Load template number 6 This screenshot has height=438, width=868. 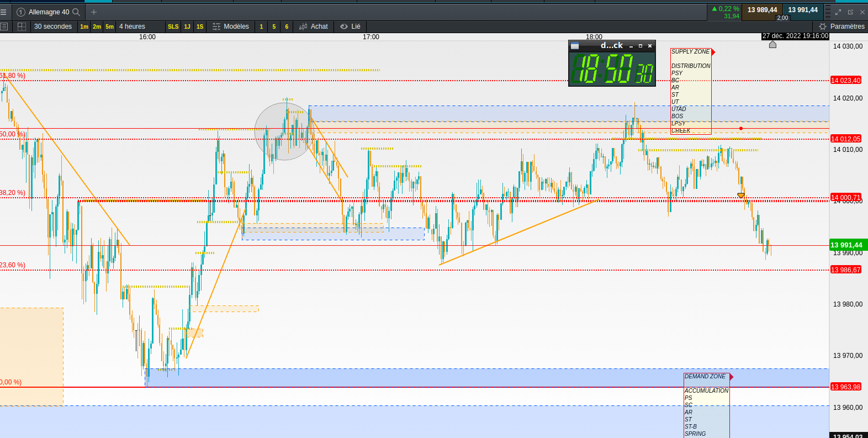pos(287,27)
